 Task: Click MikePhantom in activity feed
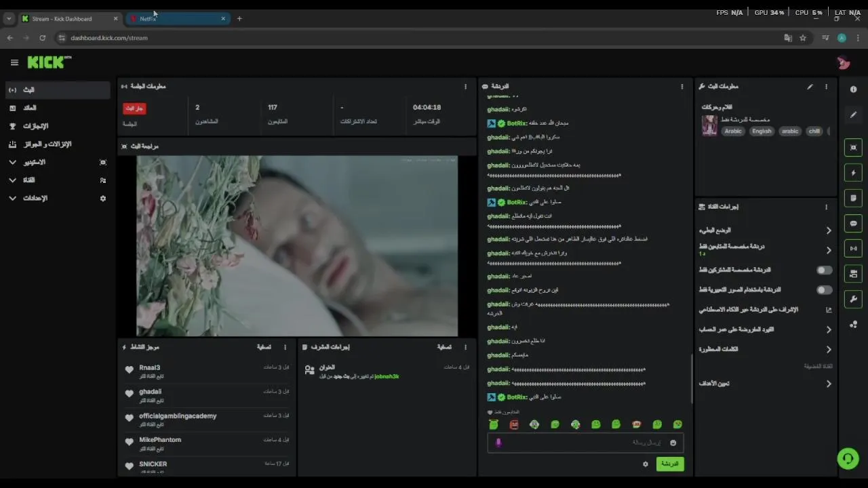(x=160, y=440)
